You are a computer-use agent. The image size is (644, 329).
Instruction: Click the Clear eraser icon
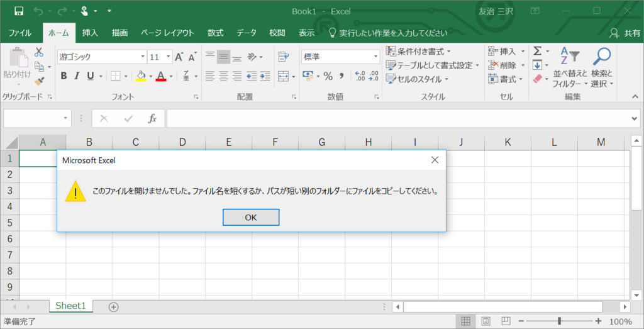538,79
